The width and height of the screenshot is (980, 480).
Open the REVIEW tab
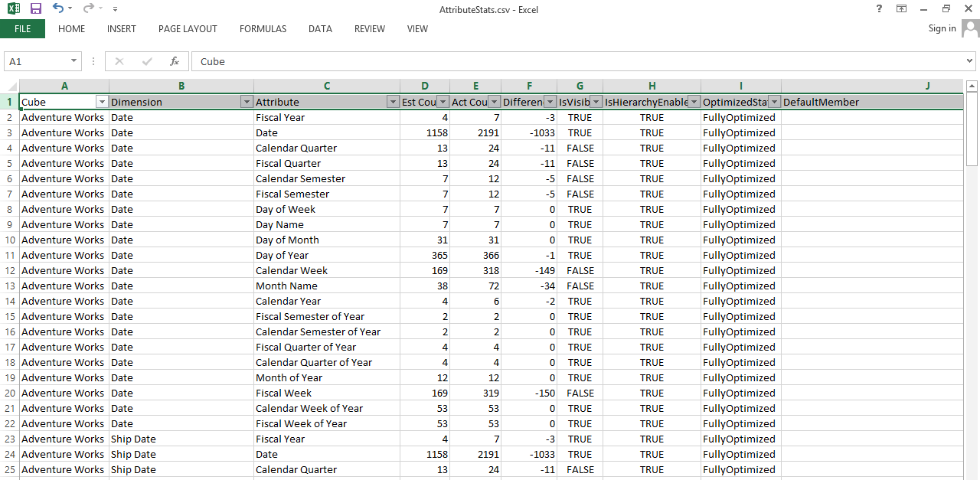[370, 29]
